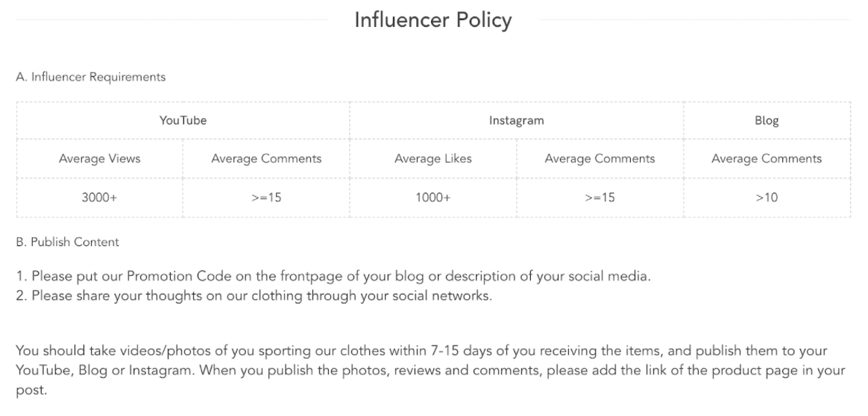Select the 'share your thoughts' list item 2

click(x=254, y=294)
